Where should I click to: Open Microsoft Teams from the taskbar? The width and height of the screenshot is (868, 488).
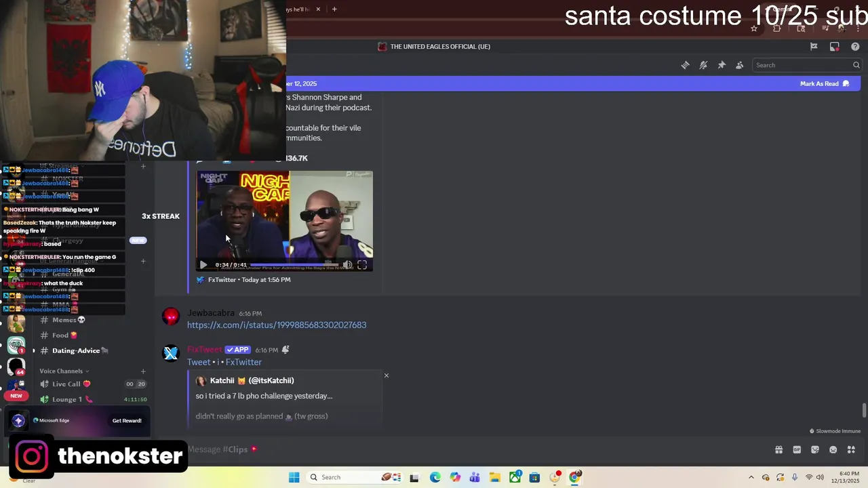(475, 477)
